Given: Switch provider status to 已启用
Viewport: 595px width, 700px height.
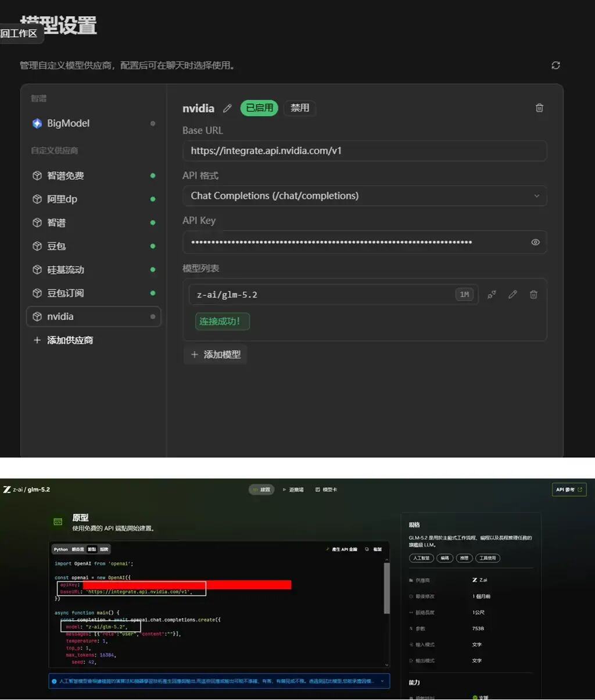Looking at the screenshot, I should 259,108.
